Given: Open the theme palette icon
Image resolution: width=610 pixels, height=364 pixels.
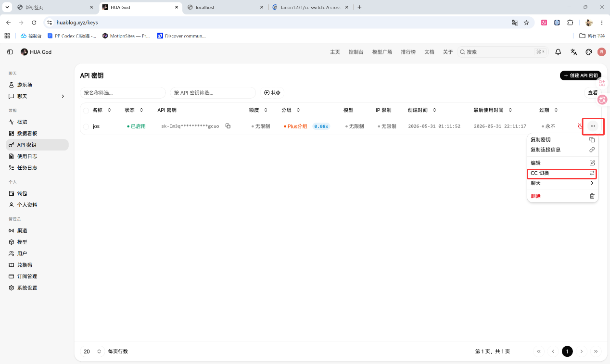Looking at the screenshot, I should click(589, 52).
